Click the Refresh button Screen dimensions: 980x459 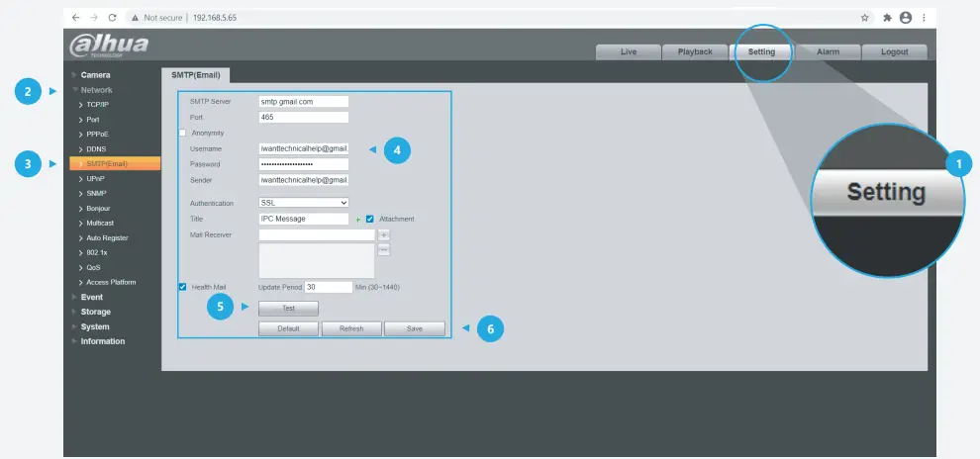(351, 328)
